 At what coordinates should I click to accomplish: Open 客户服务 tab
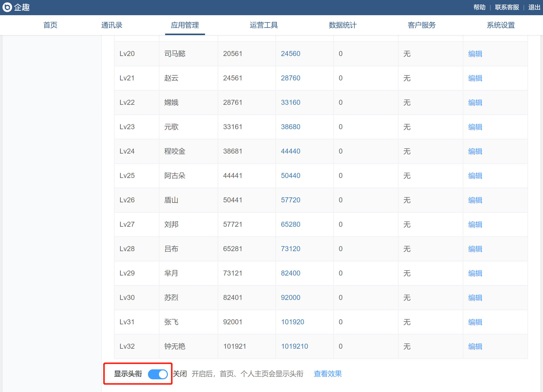point(422,25)
